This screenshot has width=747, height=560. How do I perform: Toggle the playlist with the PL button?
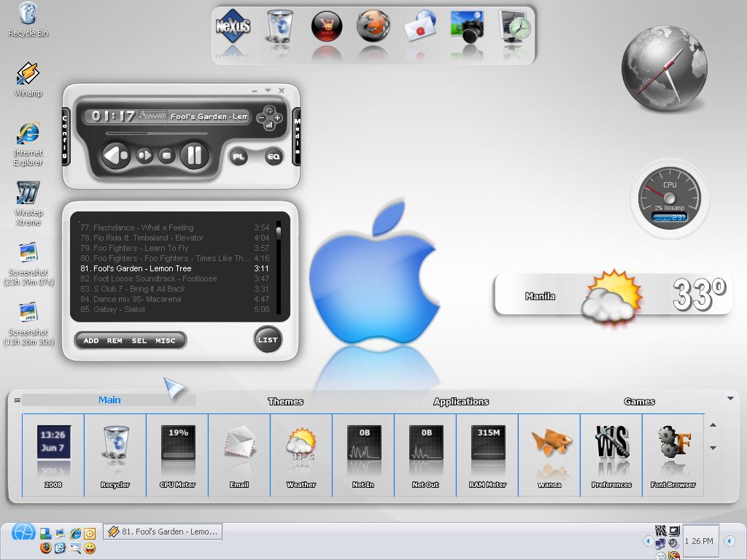pos(239,157)
